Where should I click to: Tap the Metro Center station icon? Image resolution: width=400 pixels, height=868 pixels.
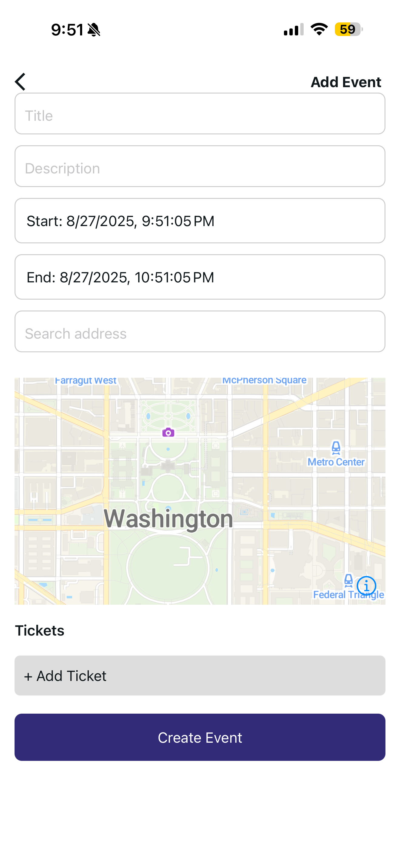click(336, 448)
